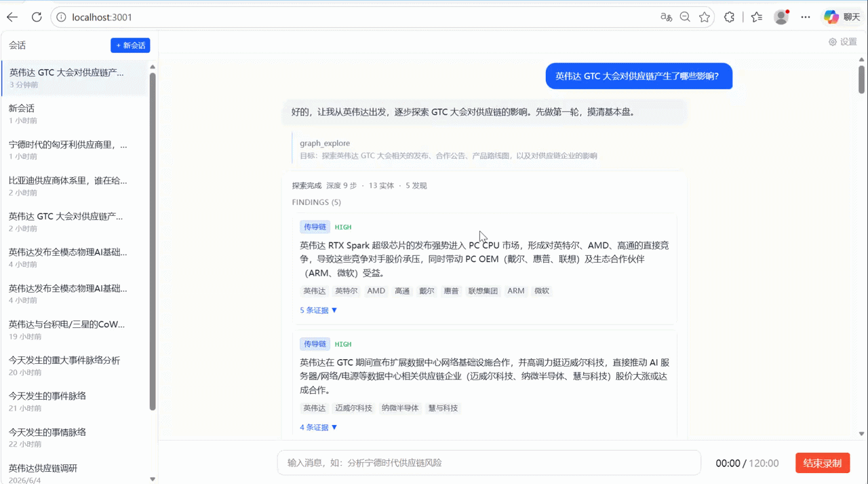Click the sidebar scrollbar thumb
Image resolution: width=868 pixels, height=484 pixels.
coord(153,241)
